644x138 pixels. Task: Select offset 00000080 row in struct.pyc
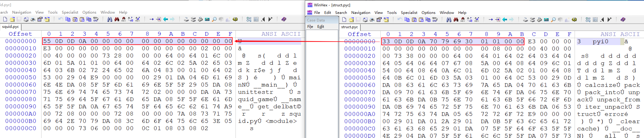click(x=360, y=99)
